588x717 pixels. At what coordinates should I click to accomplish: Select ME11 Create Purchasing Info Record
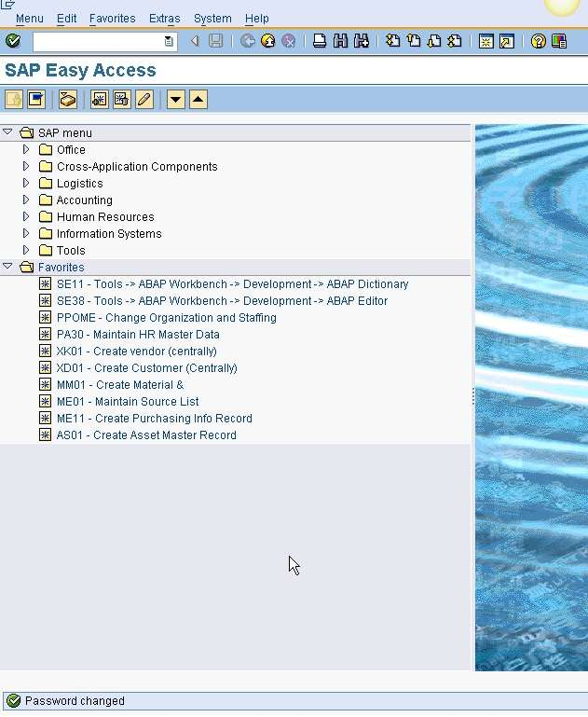(154, 419)
